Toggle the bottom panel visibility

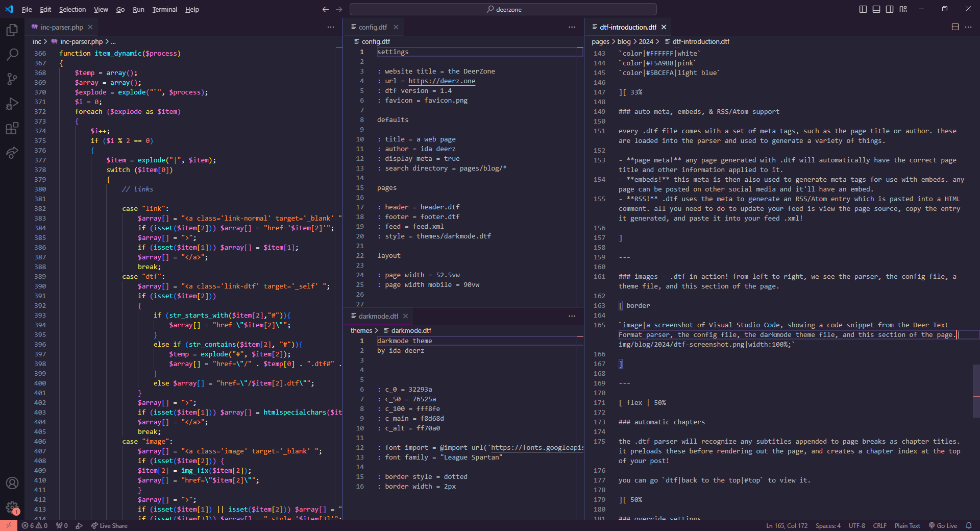[x=876, y=9]
